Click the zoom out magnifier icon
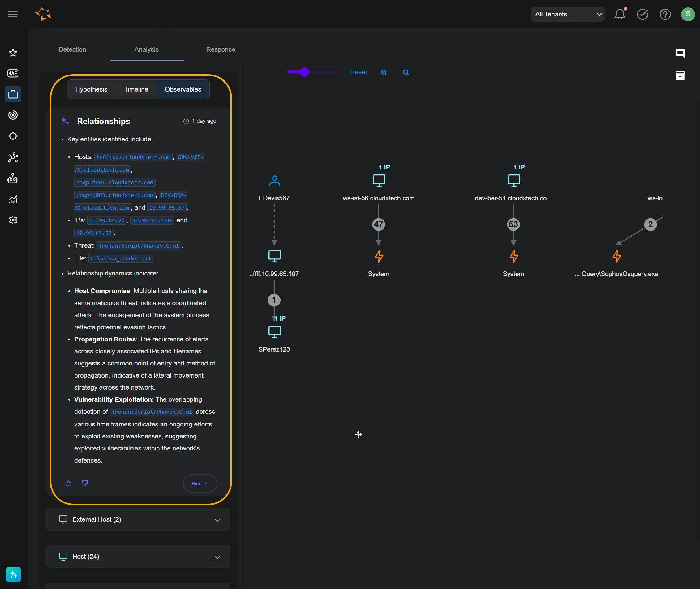 coord(406,72)
